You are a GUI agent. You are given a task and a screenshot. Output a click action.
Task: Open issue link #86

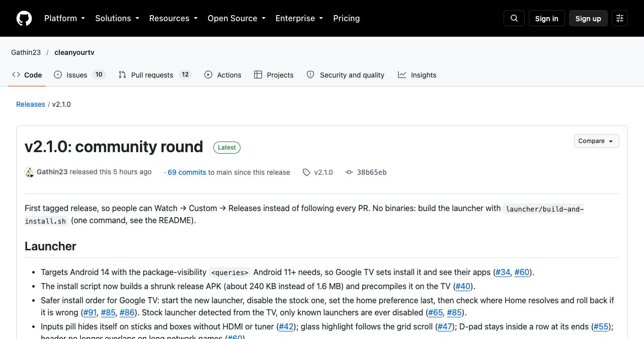127,312
